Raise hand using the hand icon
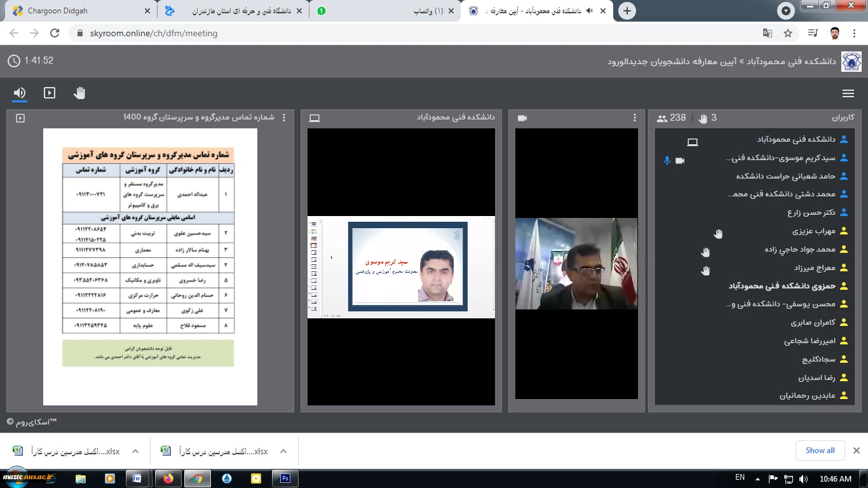 pyautogui.click(x=79, y=93)
